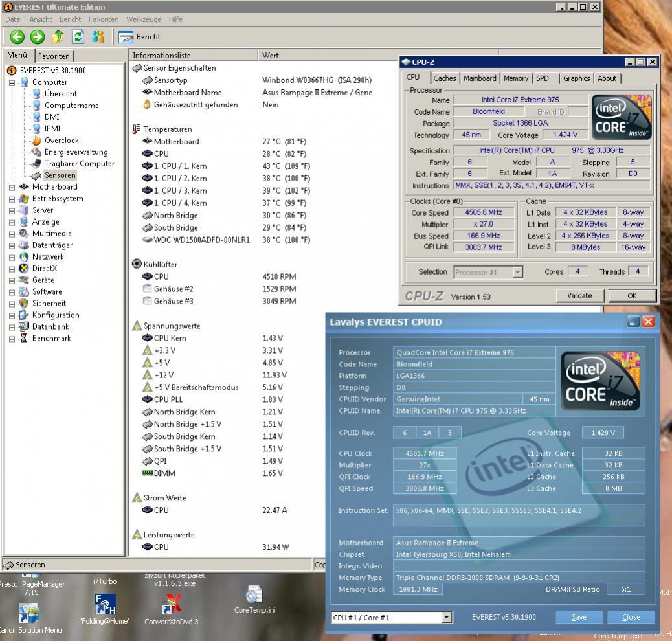Click the Sicherheit shield icon
672x641 pixels.
[x=24, y=303]
